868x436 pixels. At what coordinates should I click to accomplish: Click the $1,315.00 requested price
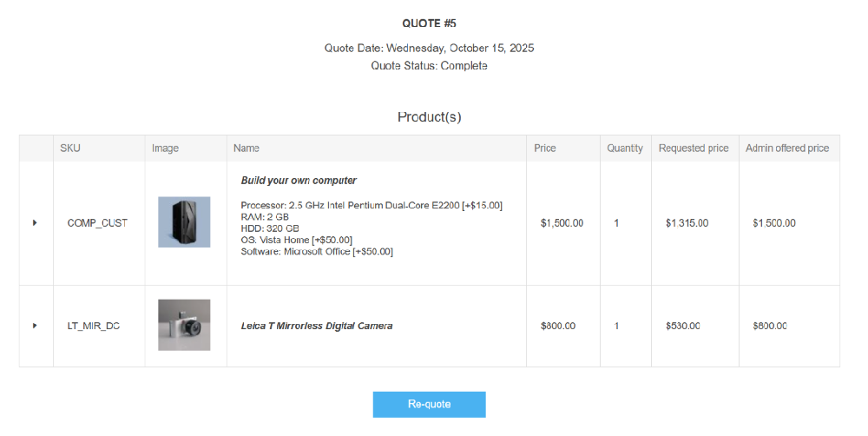pyautogui.click(x=687, y=223)
